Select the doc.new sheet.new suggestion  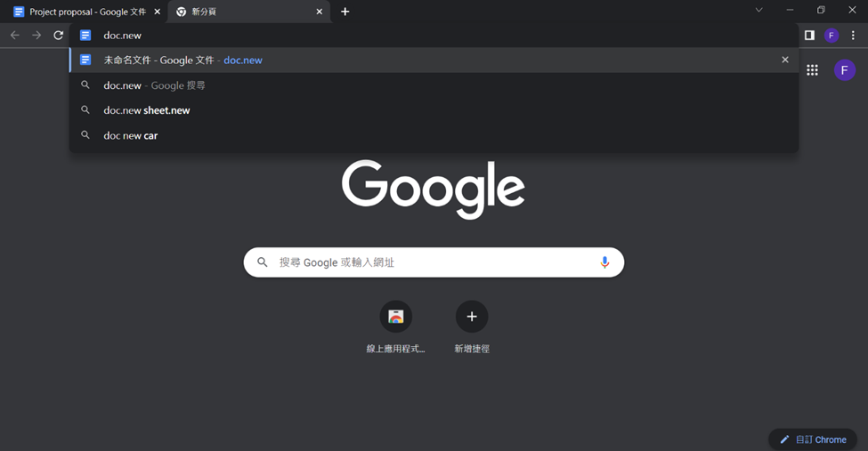[x=434, y=110]
